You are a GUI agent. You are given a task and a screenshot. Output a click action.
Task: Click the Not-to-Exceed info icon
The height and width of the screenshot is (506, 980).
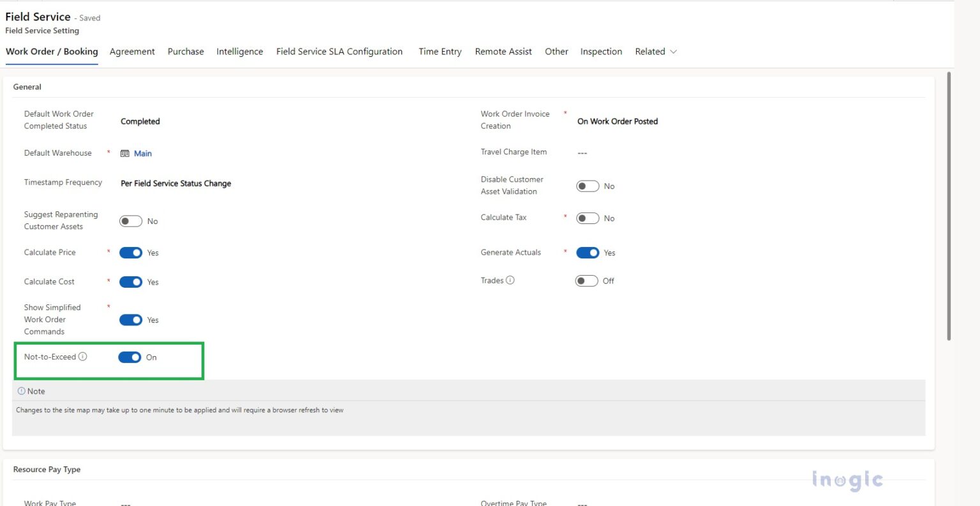coord(83,357)
